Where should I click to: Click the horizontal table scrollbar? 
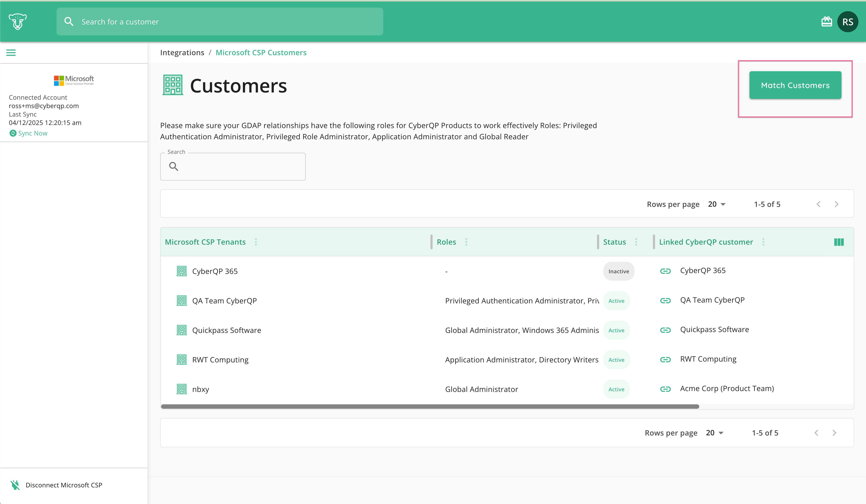pyautogui.click(x=430, y=407)
